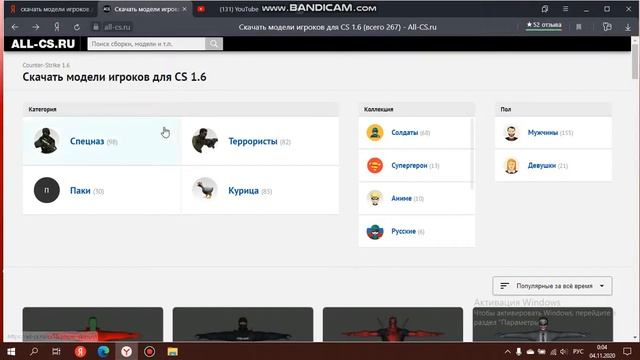
Task: Click the blonde woman icon for Девушки
Action: [511, 165]
